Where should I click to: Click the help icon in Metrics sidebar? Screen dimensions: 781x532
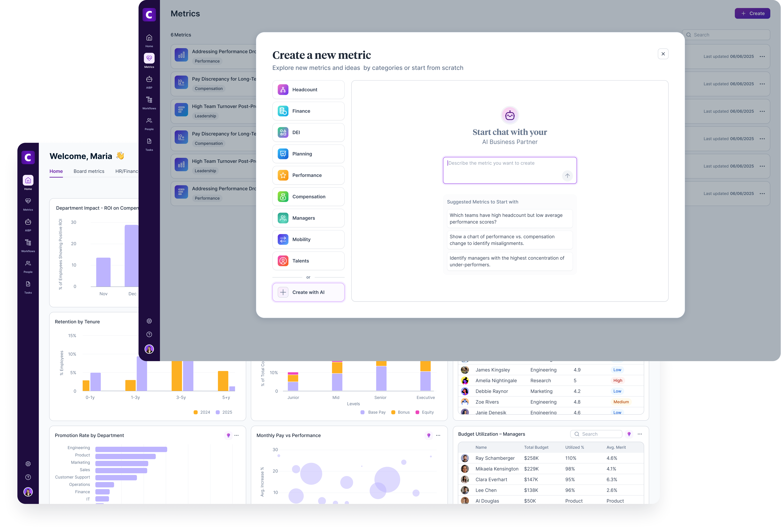[x=149, y=334]
